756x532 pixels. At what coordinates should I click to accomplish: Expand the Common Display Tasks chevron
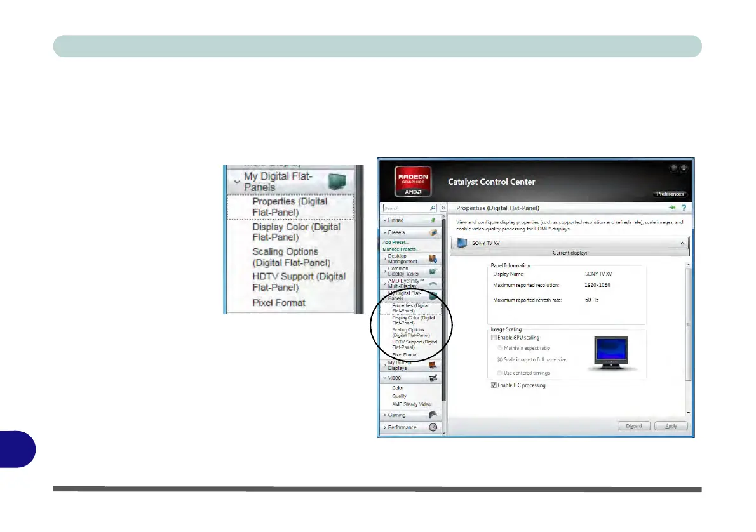(385, 271)
